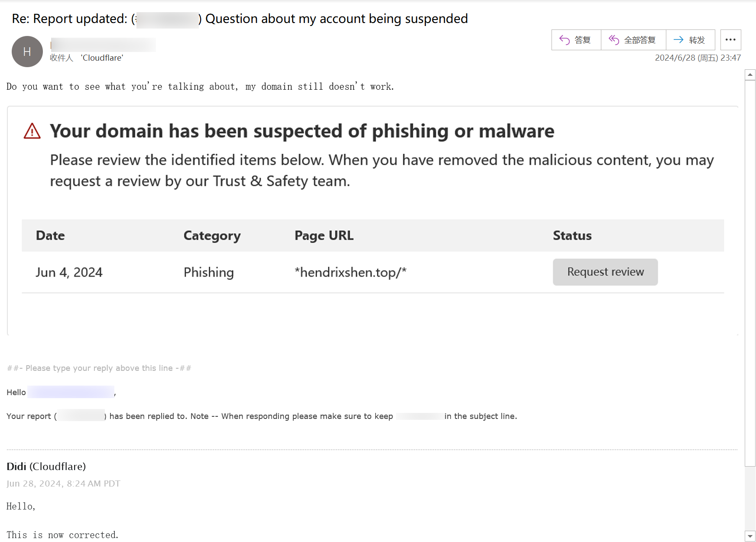Click the *hendrixshen.top/* page URL
This screenshot has width=756, height=542.
tap(350, 272)
